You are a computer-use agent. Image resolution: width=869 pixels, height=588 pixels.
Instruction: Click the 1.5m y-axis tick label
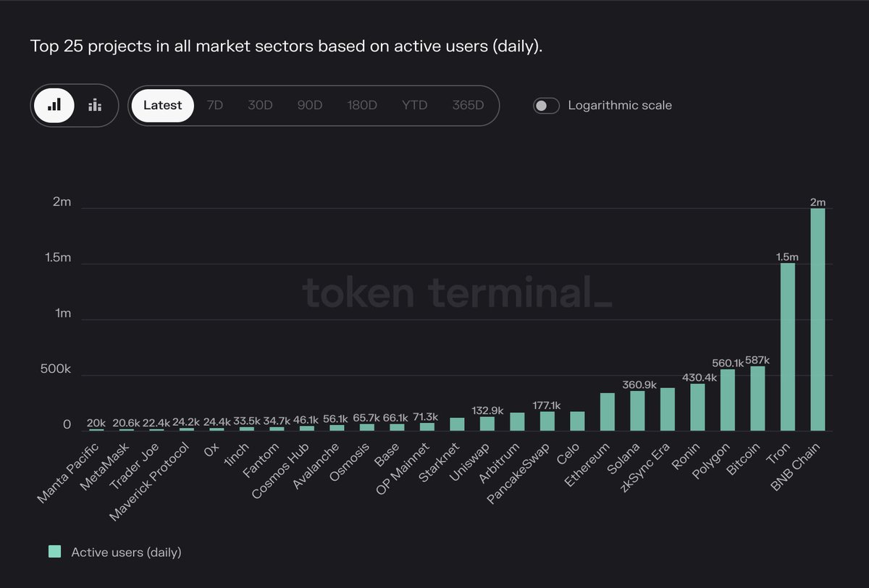coord(58,258)
